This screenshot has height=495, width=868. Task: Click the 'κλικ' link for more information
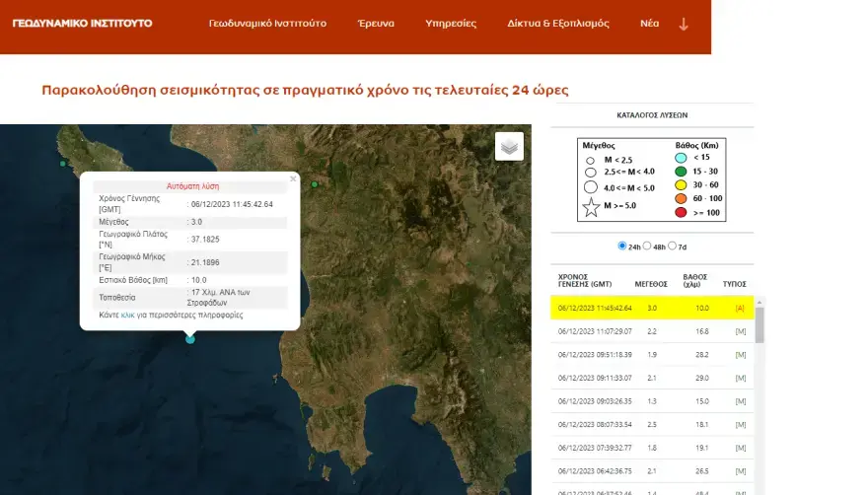pos(127,316)
